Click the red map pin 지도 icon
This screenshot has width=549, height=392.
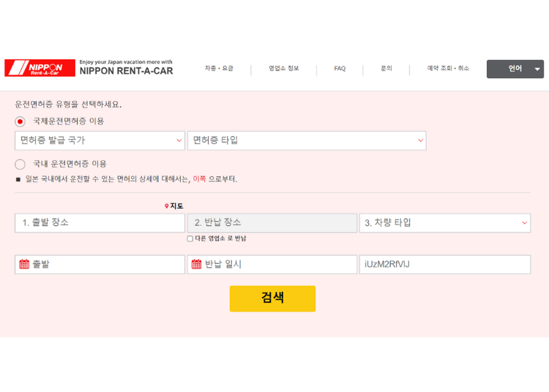[167, 206]
